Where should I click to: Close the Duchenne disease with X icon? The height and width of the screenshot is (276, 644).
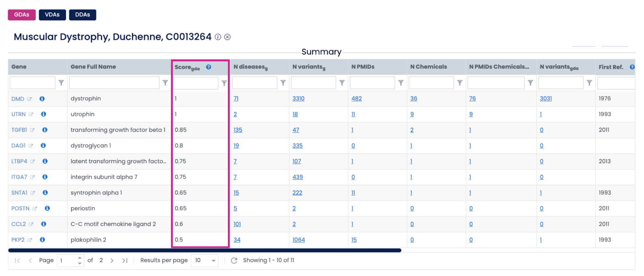click(x=228, y=37)
